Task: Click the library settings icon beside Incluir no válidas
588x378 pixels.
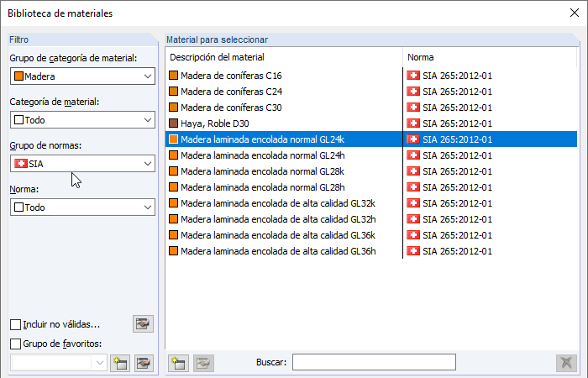Action: coord(143,323)
